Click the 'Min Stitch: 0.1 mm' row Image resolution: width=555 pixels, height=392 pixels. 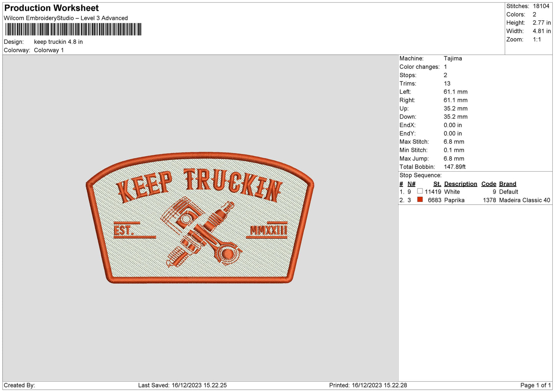(432, 150)
